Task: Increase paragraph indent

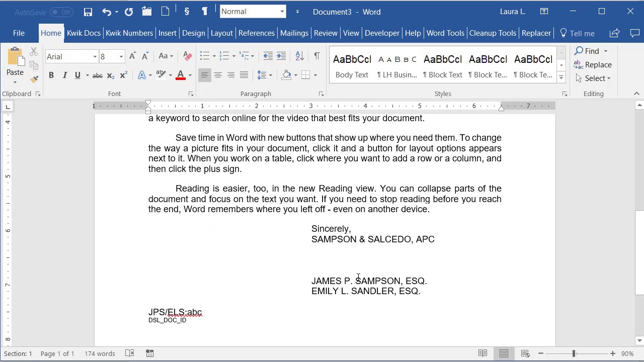Action: 281,56
